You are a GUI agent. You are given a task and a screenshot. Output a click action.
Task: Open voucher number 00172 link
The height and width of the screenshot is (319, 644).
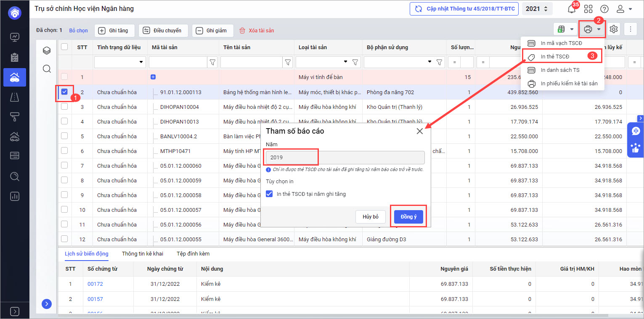coord(95,284)
